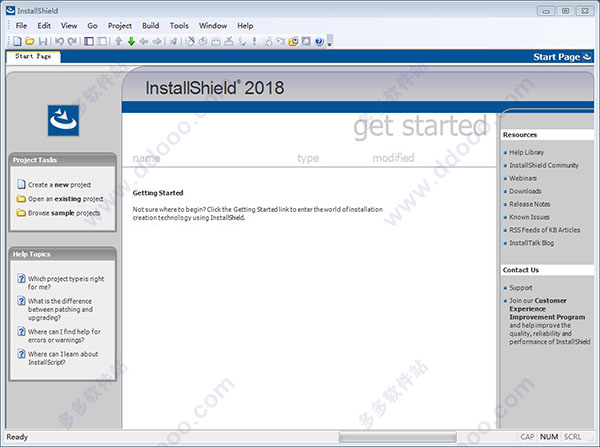This screenshot has height=447, width=600.
Task: Open Where can I find help for errors
Action: [64, 336]
